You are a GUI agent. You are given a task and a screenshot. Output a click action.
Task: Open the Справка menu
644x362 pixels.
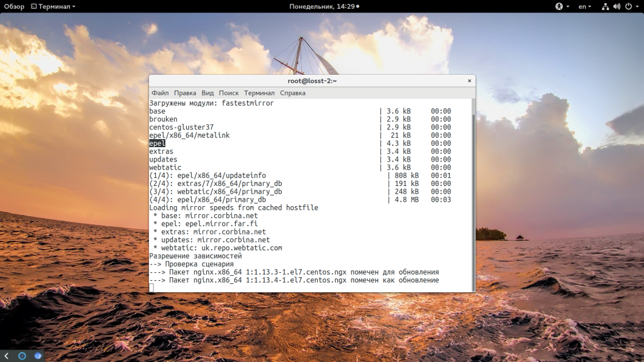(292, 93)
